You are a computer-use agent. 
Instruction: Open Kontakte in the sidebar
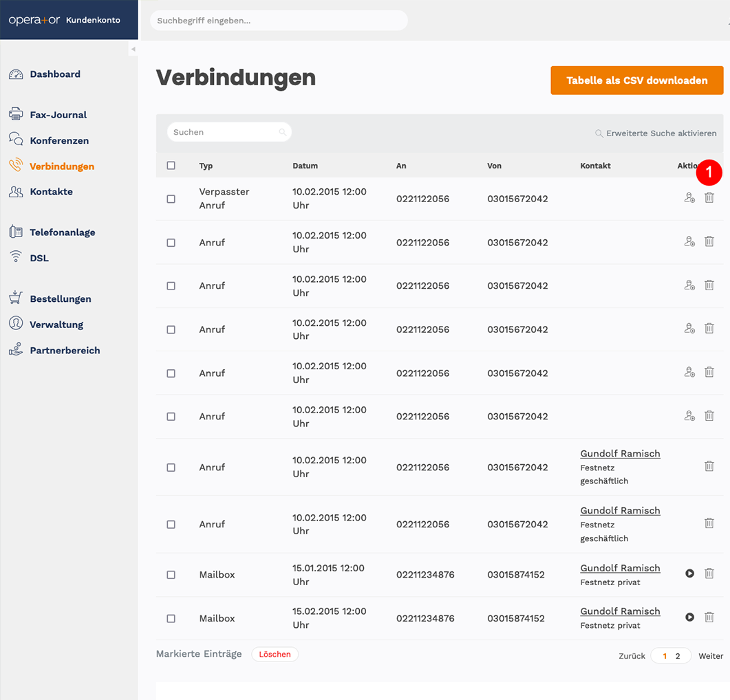coord(51,192)
